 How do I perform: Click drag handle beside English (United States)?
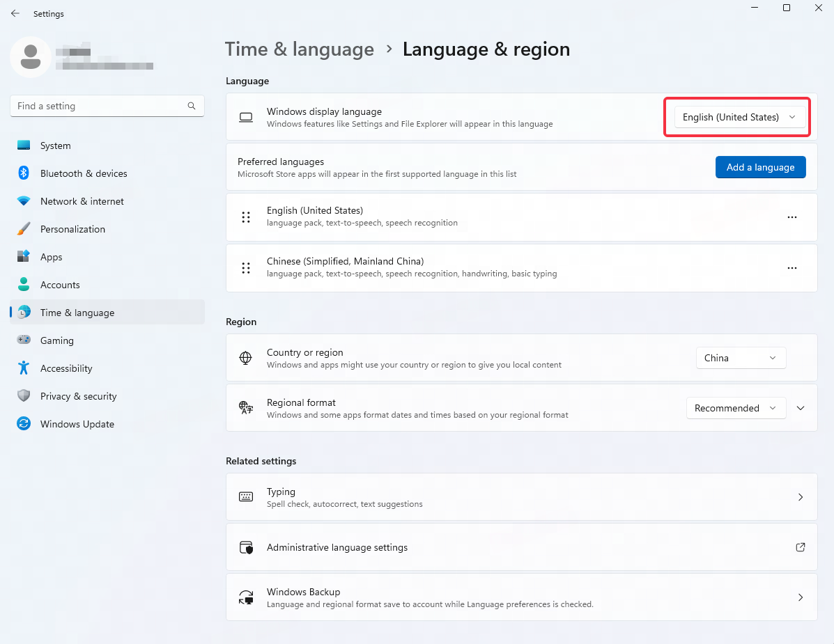[245, 217]
